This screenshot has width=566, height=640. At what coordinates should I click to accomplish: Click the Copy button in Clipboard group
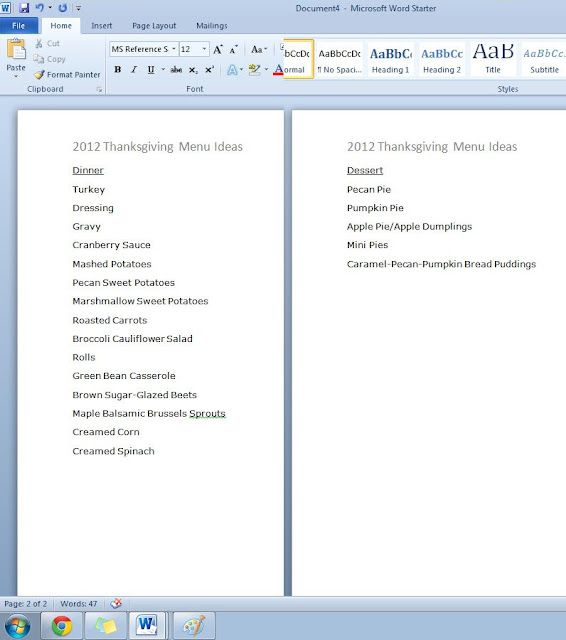49,59
